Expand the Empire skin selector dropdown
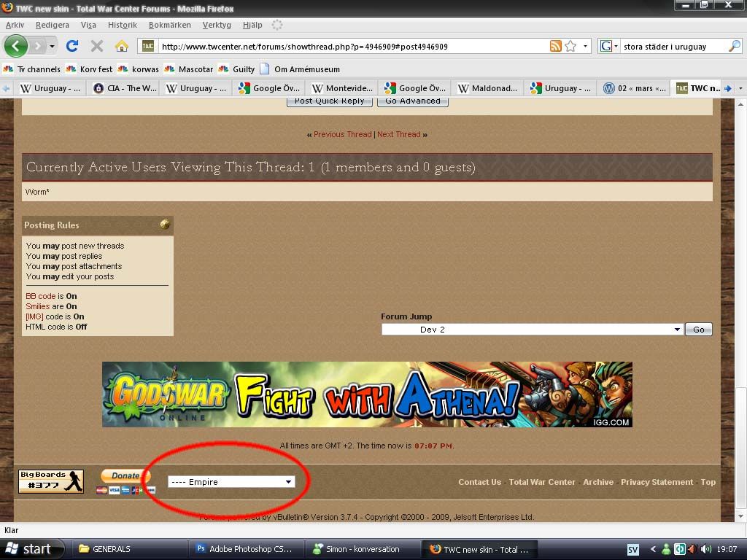 tap(231, 482)
